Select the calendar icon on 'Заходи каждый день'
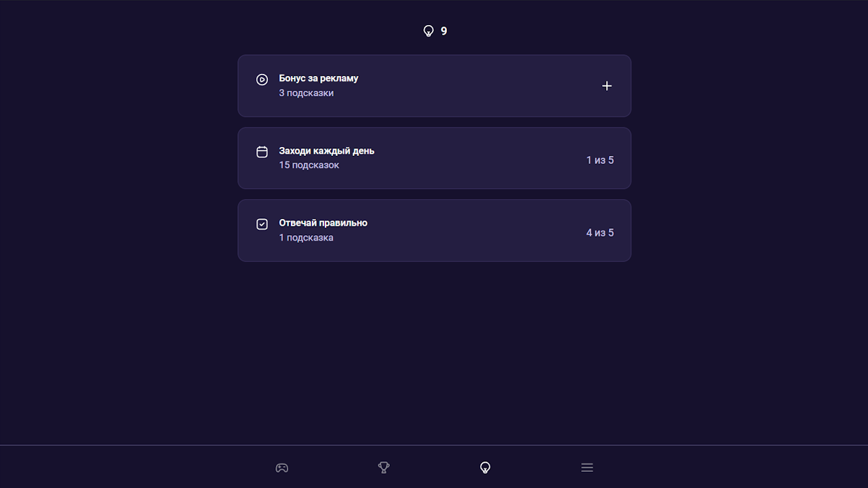 [262, 152]
